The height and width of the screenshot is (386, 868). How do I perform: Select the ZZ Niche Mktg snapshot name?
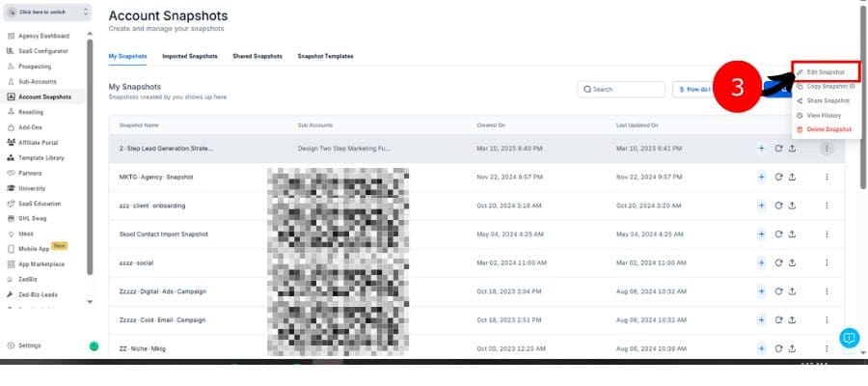[143, 349]
